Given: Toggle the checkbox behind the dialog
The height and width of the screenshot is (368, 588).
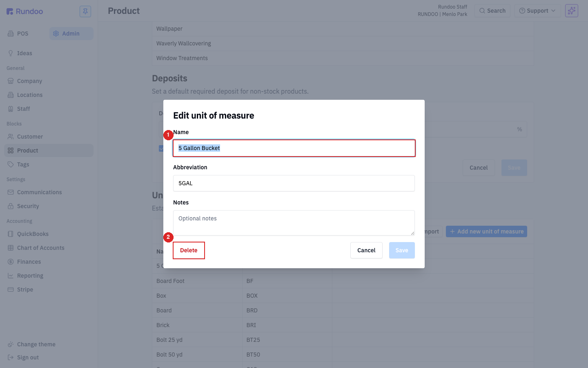Looking at the screenshot, I should [x=161, y=148].
